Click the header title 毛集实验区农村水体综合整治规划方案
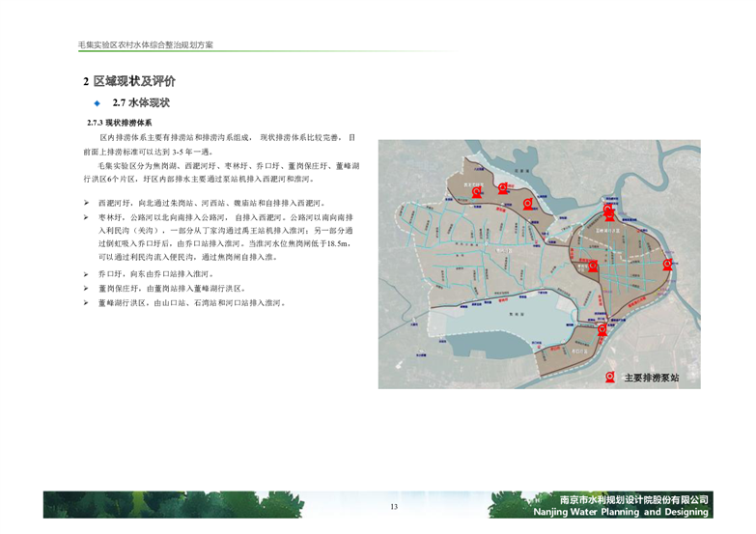 coord(145,45)
